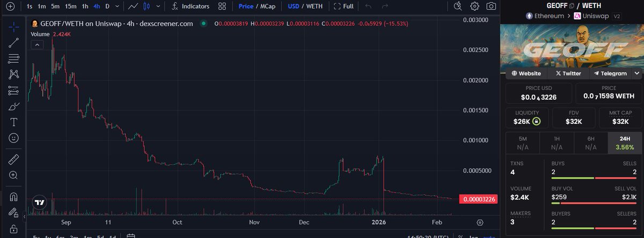The width and height of the screenshot is (644, 238).
Task: Click the undo arrow
Action: click(x=368, y=6)
